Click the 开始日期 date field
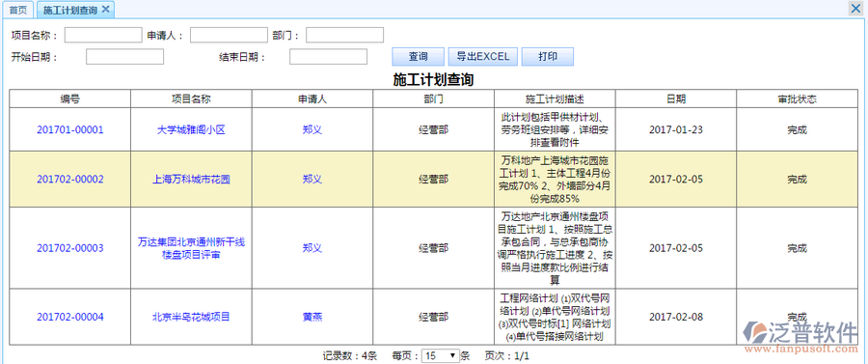Image resolution: width=868 pixels, height=364 pixels. point(124,57)
